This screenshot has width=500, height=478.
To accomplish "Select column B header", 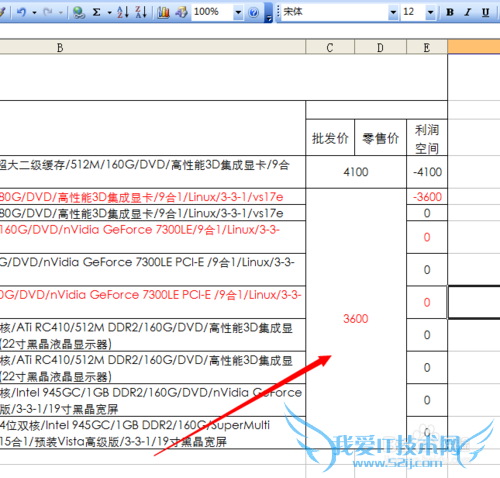I will [x=152, y=47].
